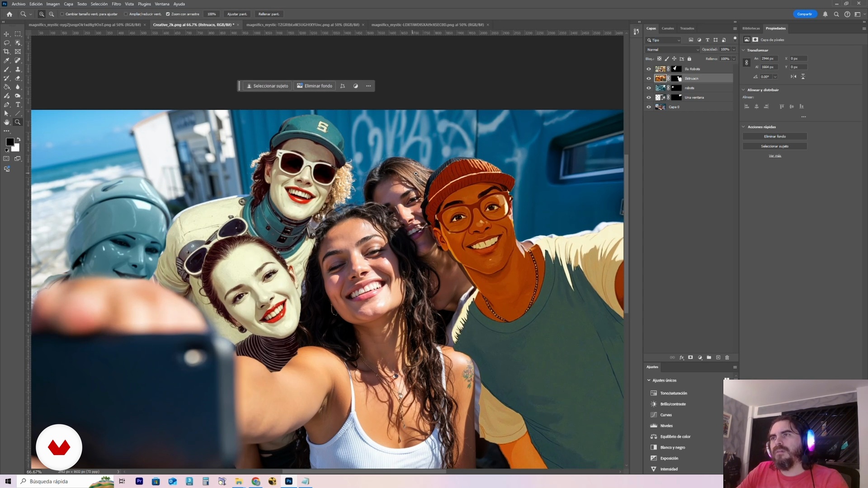Viewport: 868px width, 488px height.
Task: Switch to the Canales tab
Action: [667, 28]
